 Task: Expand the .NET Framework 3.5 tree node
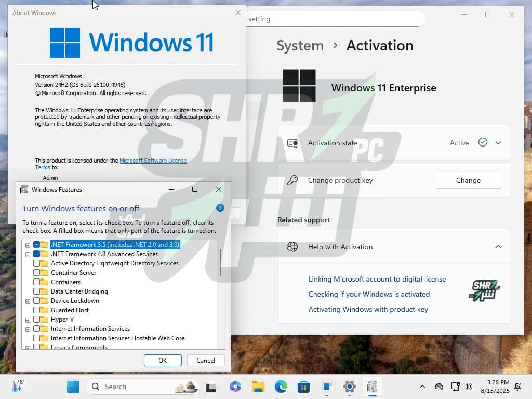point(28,245)
